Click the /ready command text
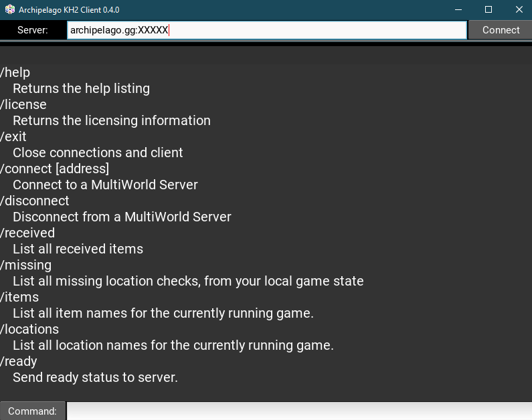532x420 pixels. (x=19, y=361)
